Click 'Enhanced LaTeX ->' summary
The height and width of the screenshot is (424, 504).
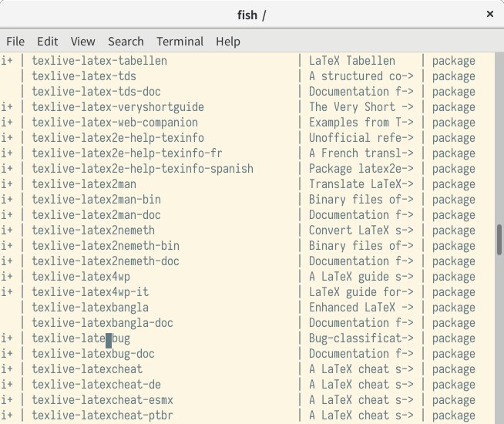pyautogui.click(x=361, y=308)
